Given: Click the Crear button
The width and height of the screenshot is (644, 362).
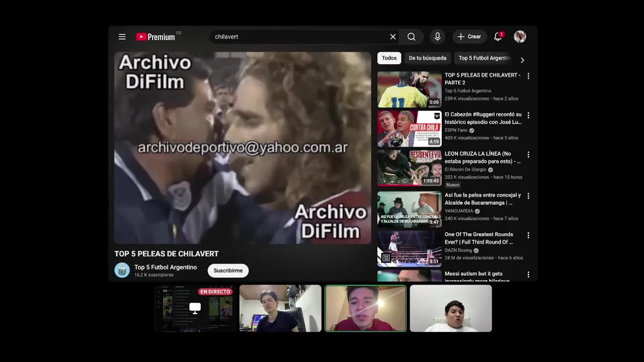Looking at the screenshot, I should point(469,37).
